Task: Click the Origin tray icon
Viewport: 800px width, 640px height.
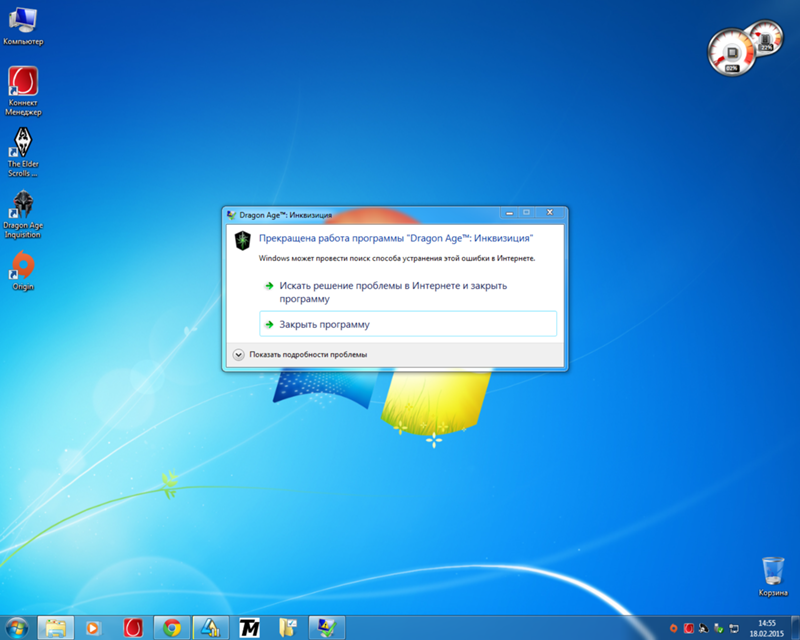Action: click(x=673, y=628)
